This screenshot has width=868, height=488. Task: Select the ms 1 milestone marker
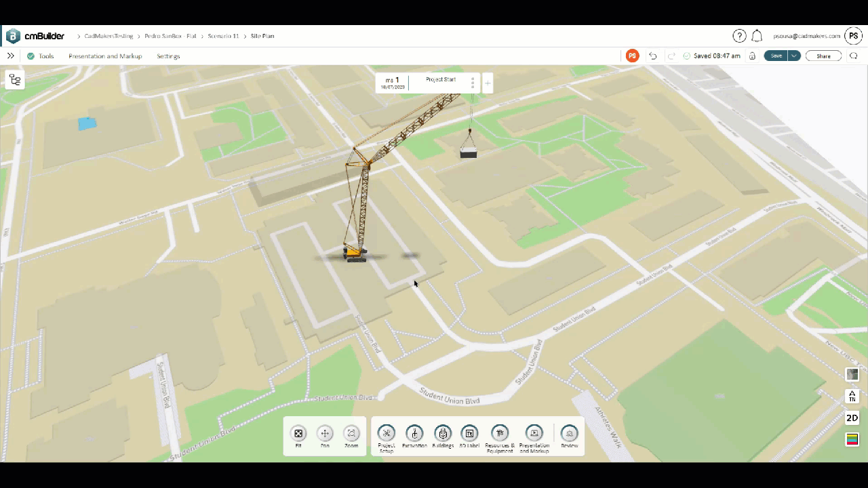[x=393, y=83]
